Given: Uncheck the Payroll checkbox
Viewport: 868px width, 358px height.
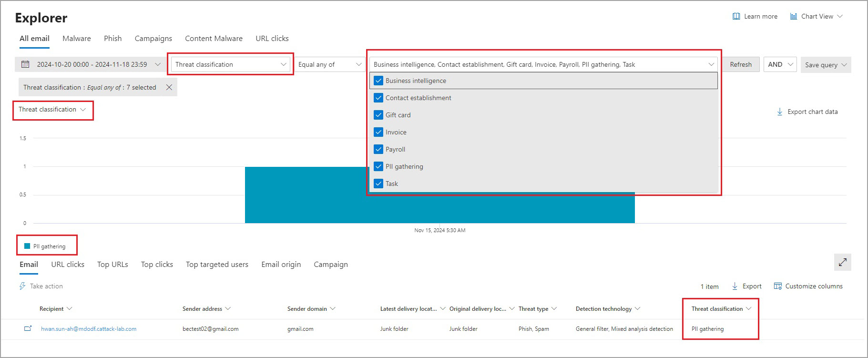Looking at the screenshot, I should click(x=378, y=149).
